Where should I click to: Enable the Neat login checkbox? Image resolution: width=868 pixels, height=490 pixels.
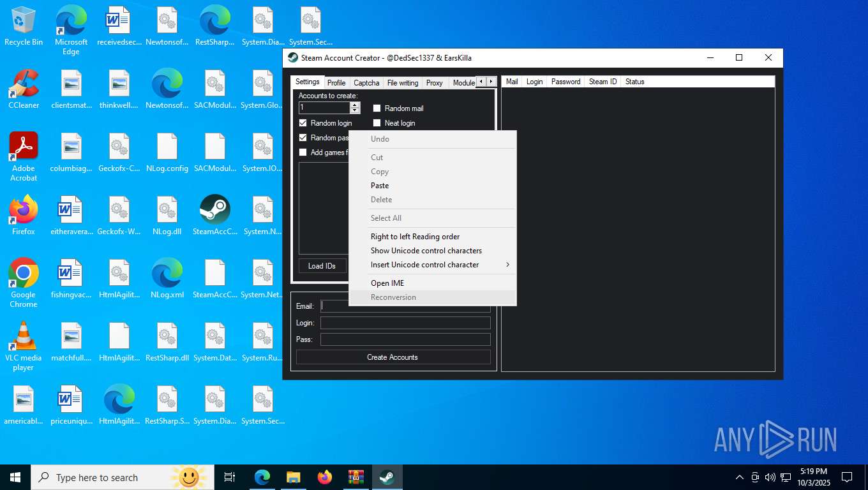click(377, 123)
